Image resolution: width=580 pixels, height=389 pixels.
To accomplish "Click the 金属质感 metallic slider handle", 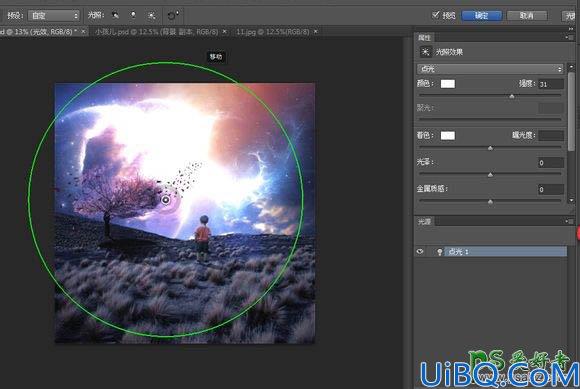I will [x=490, y=202].
